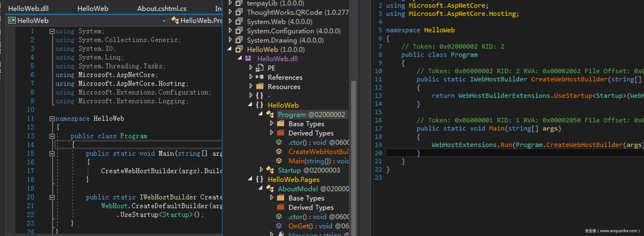Click the References node icon
The height and width of the screenshot is (236, 644).
pyautogui.click(x=260, y=77)
